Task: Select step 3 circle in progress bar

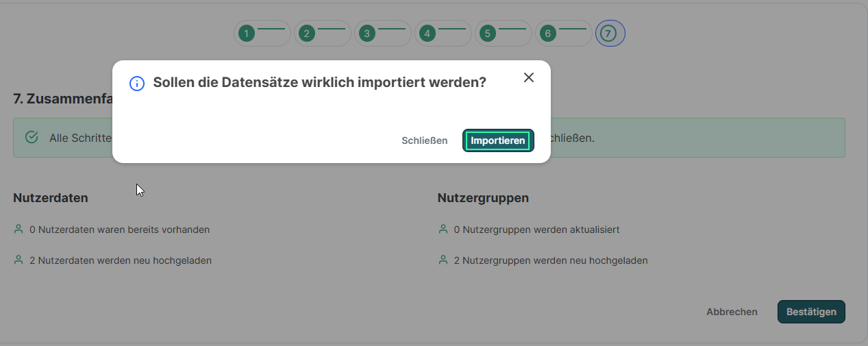Action: tap(367, 33)
